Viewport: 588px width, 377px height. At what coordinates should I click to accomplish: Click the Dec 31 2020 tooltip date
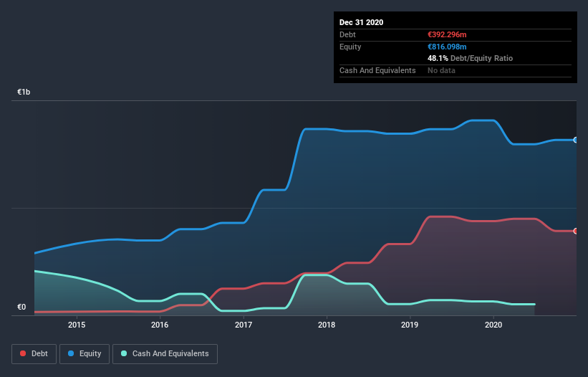click(361, 22)
